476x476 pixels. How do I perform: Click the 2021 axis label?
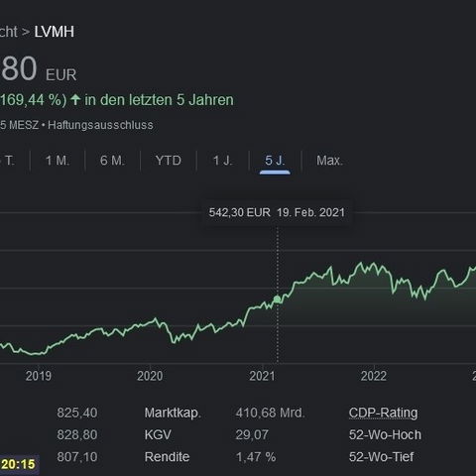[x=262, y=376]
